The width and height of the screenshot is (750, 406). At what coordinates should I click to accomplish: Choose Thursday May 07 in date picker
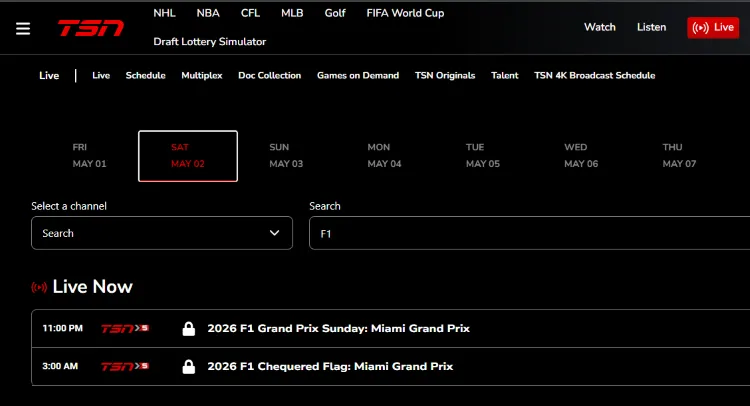tap(679, 156)
